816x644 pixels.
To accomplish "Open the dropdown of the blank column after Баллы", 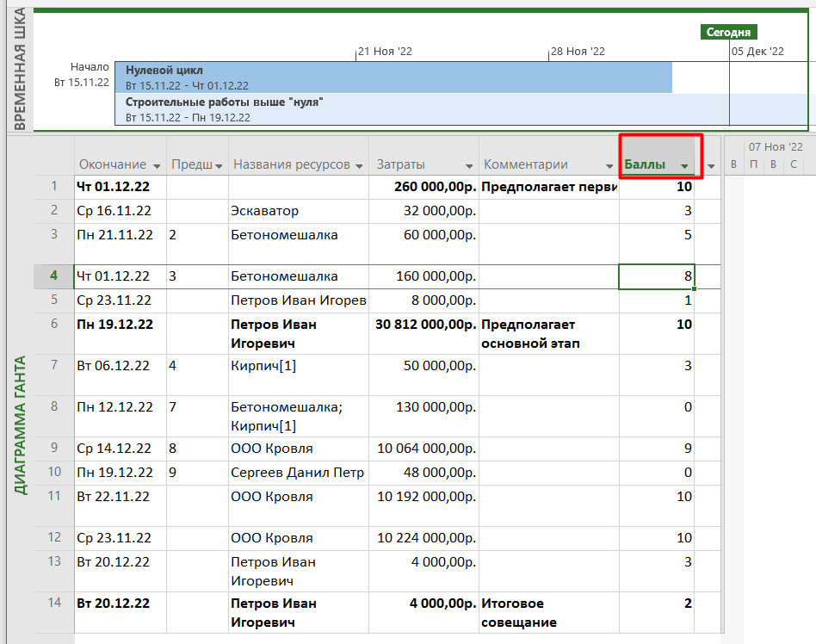I will [711, 166].
